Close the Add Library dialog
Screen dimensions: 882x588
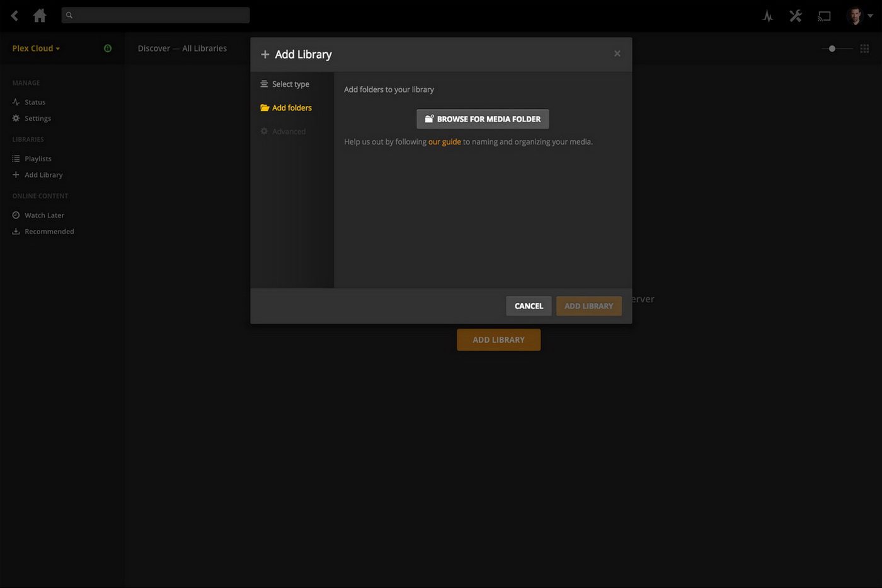[x=617, y=54]
